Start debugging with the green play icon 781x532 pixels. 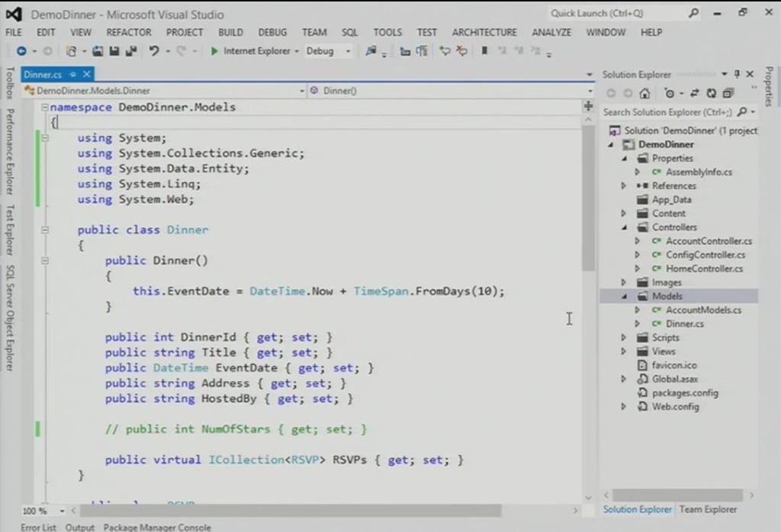point(214,51)
